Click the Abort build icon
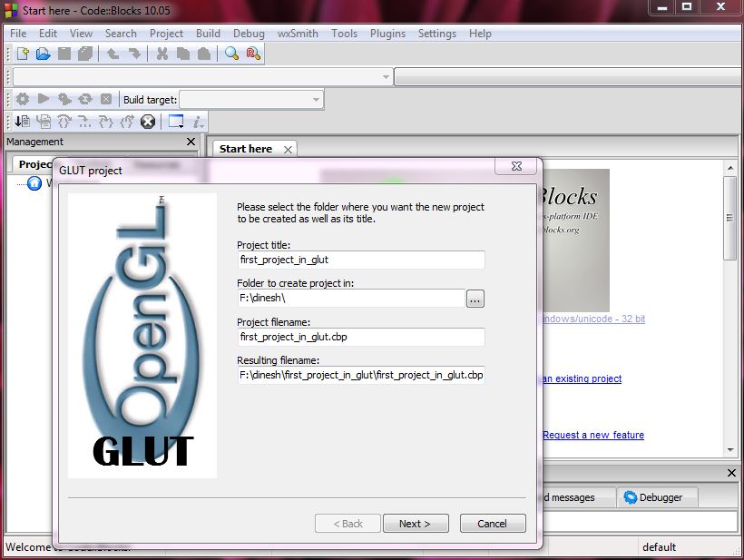744x560 pixels. 106,99
